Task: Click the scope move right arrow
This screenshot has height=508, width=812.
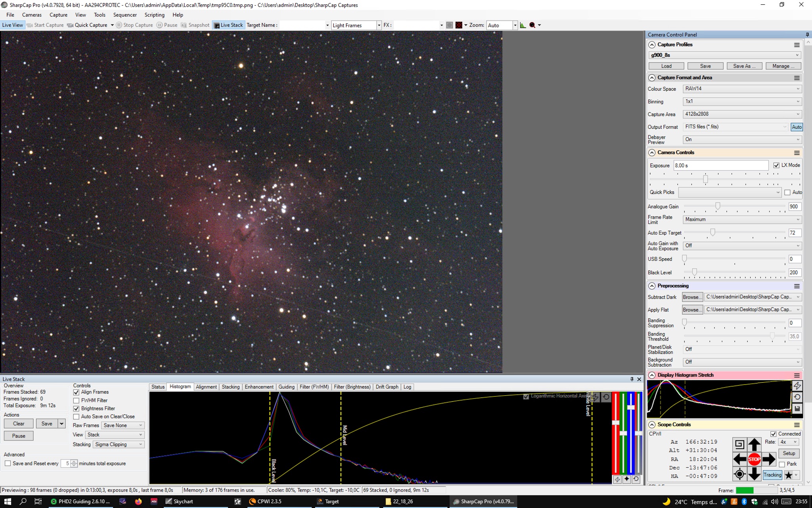Action: [x=769, y=459]
